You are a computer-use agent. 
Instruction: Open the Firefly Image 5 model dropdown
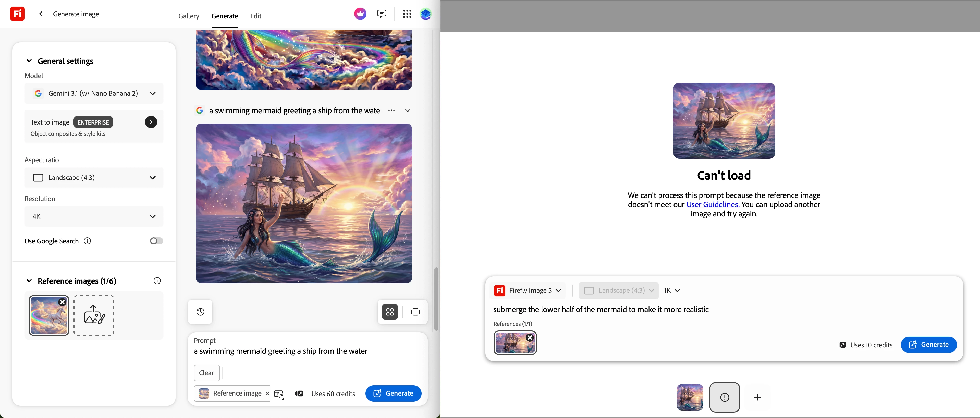528,290
